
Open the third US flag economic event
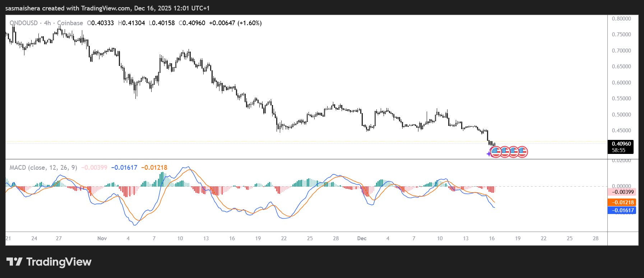[513, 152]
